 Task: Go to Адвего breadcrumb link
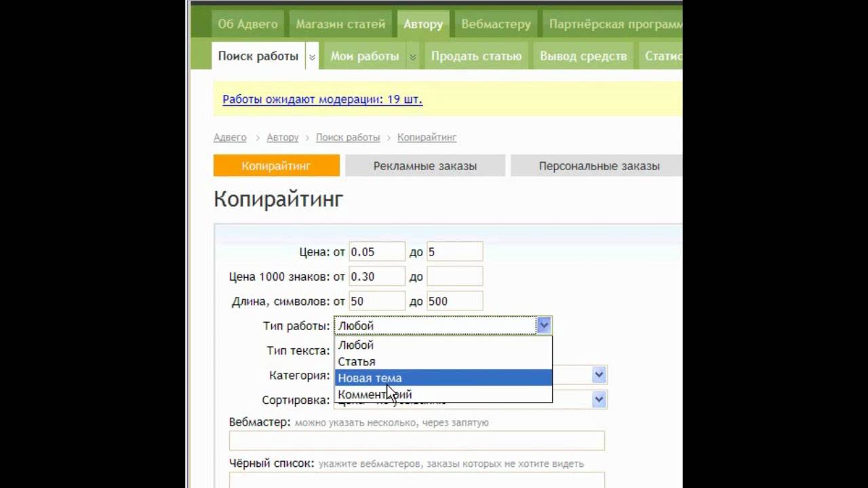[x=230, y=137]
